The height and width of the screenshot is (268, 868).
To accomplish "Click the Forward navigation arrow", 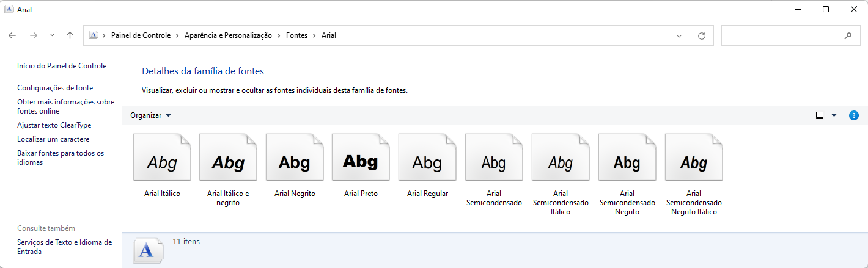I will pyautogui.click(x=34, y=35).
